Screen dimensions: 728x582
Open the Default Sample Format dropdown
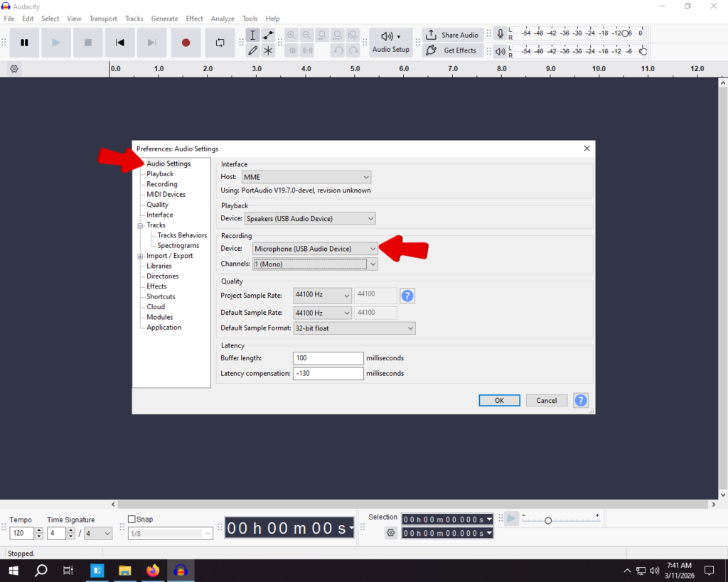pyautogui.click(x=353, y=328)
